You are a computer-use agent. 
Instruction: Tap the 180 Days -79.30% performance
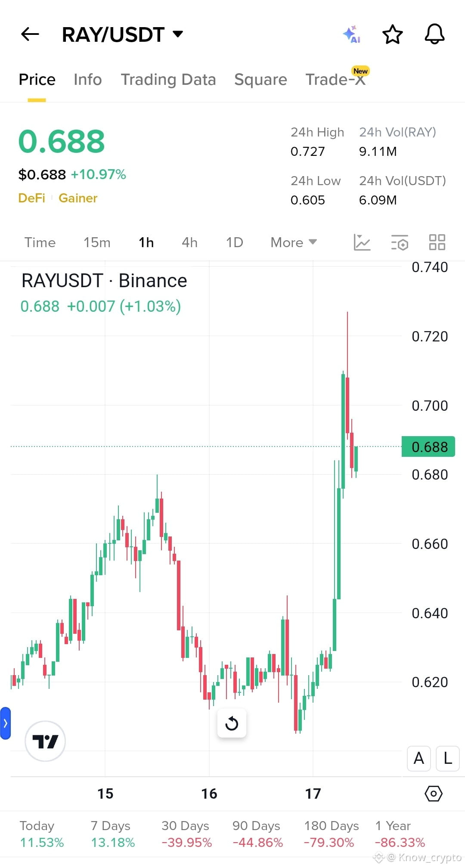pyautogui.click(x=331, y=834)
